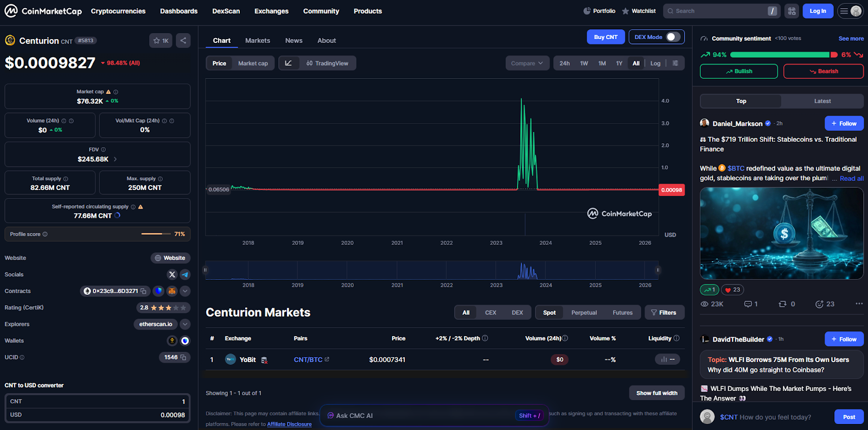868x430 pixels.
Task: Copy the UCID 1546 value
Action: 183,357
